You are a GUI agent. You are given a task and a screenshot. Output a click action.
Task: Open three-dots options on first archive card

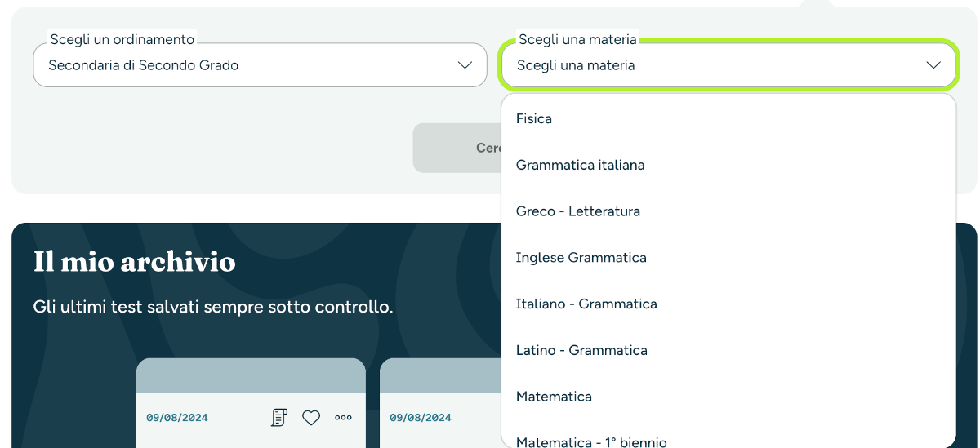point(343,418)
